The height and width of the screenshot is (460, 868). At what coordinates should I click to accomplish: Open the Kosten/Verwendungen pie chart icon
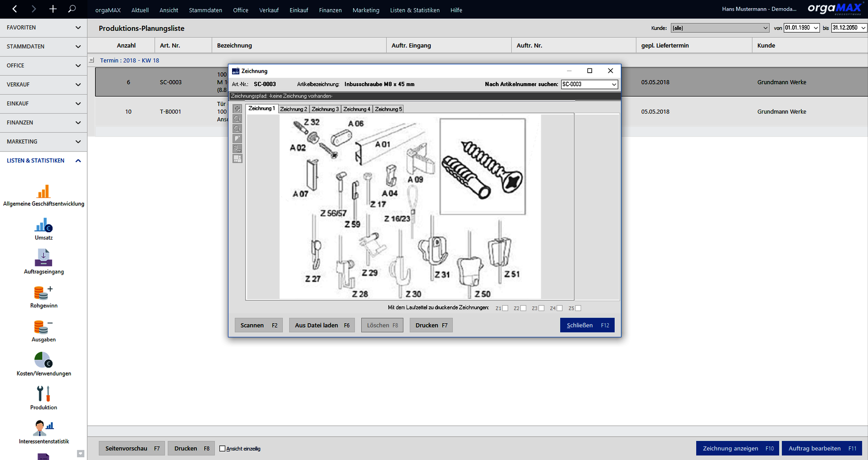click(44, 360)
